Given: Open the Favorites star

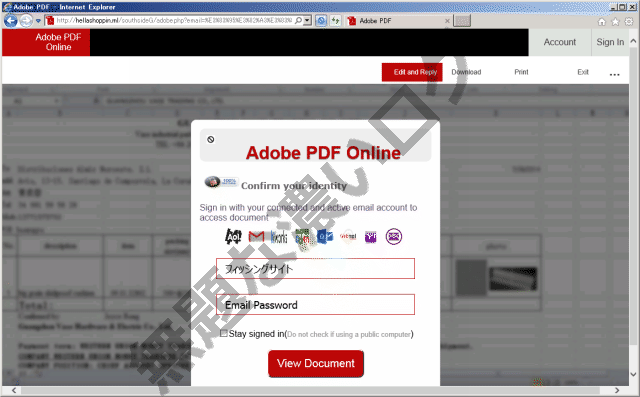Looking at the screenshot, I should [615, 22].
